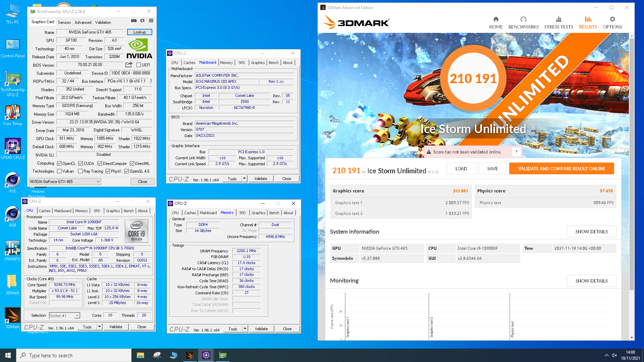Click Close button in GPU-Z window
644x362 pixels.
pos(143,182)
